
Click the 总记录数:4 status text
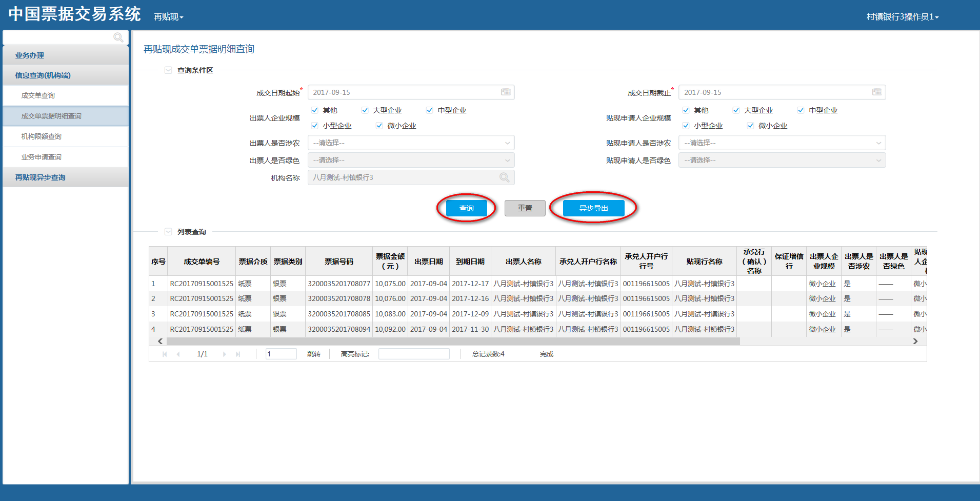(488, 354)
